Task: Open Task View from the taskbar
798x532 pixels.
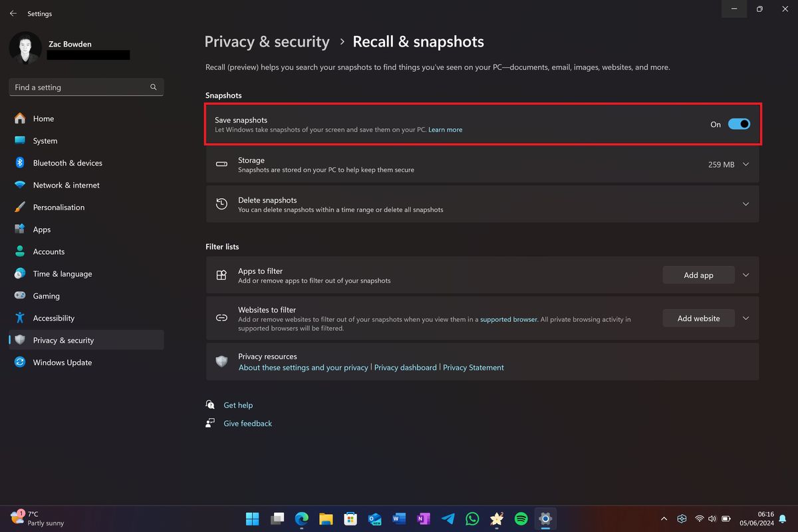Action: (277, 519)
